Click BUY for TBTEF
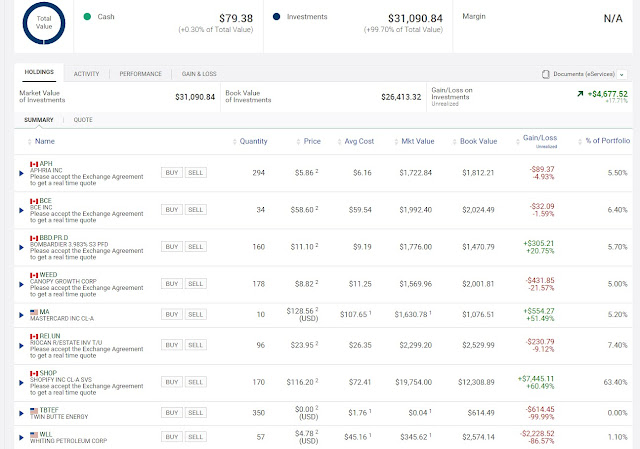The height and width of the screenshot is (449, 640). tap(172, 413)
